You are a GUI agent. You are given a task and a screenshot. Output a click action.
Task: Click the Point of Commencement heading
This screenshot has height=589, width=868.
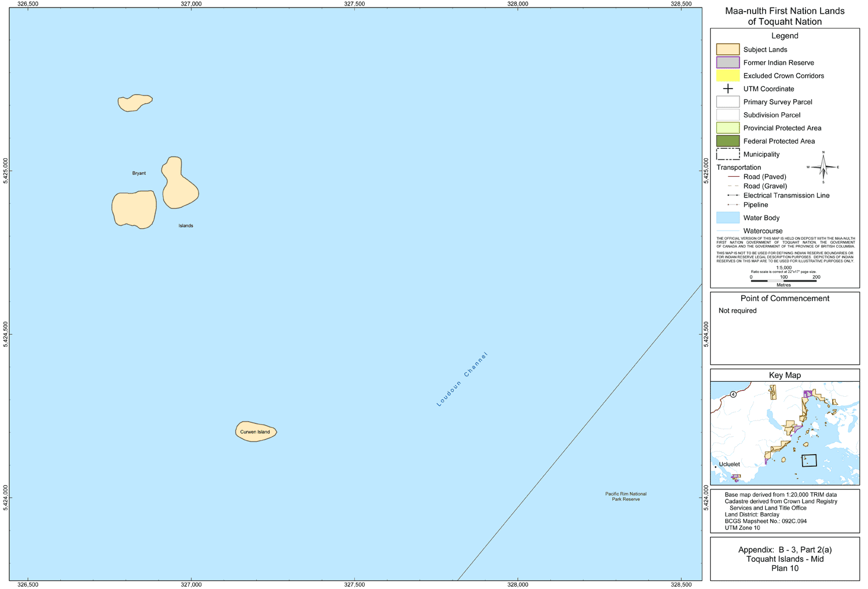785,298
